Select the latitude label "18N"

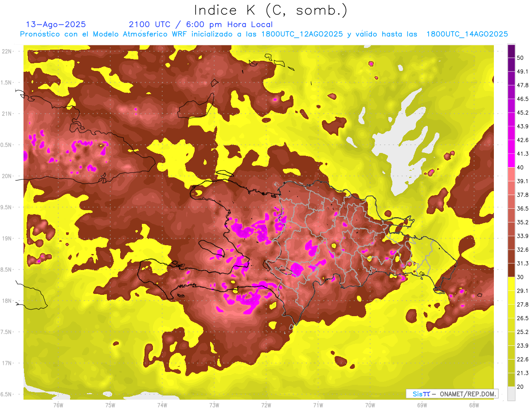point(7,301)
